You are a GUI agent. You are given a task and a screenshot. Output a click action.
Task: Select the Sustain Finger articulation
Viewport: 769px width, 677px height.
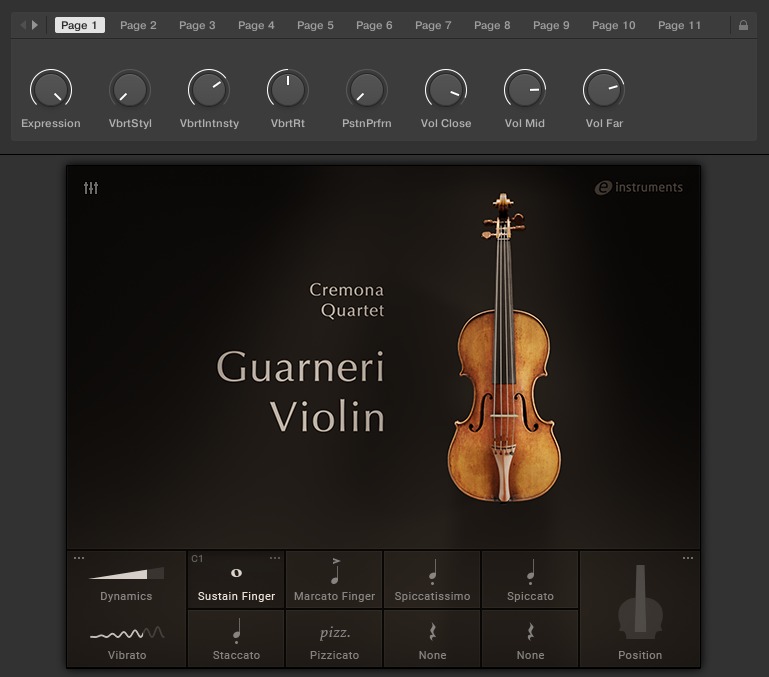click(236, 580)
